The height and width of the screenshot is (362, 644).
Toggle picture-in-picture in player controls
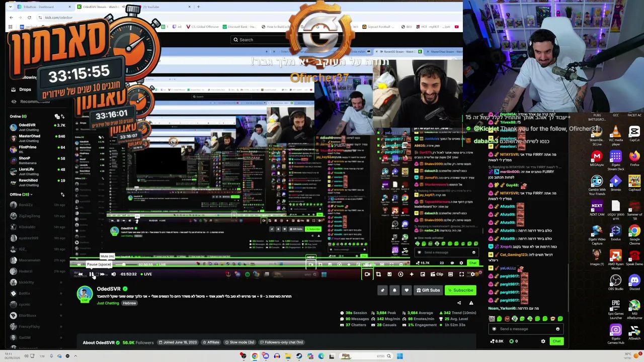coord(423,274)
